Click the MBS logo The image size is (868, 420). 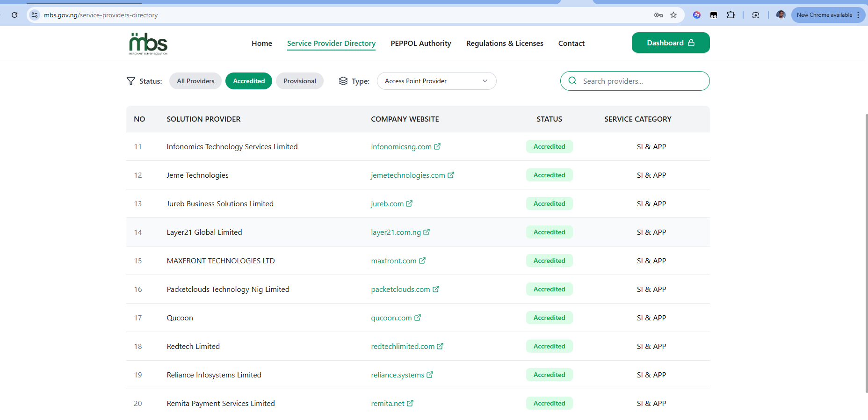click(x=148, y=43)
